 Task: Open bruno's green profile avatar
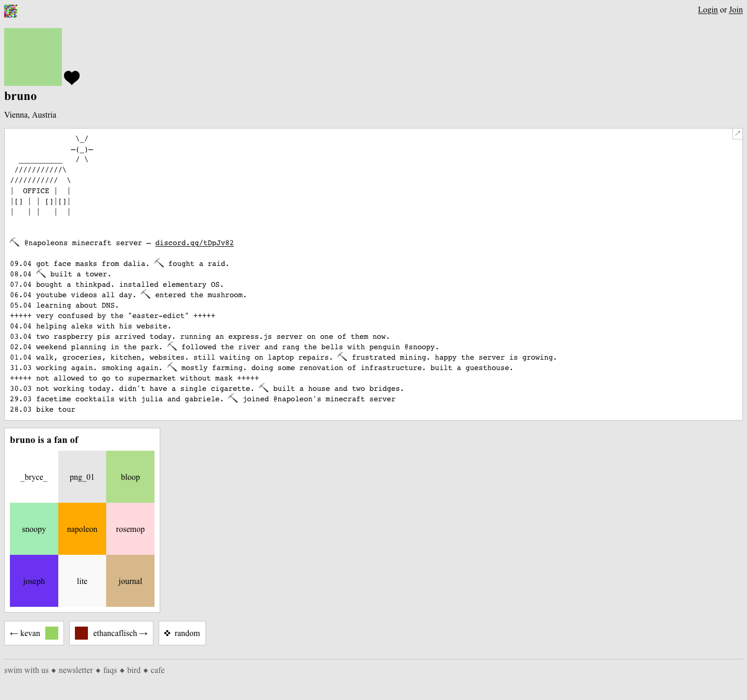click(33, 57)
